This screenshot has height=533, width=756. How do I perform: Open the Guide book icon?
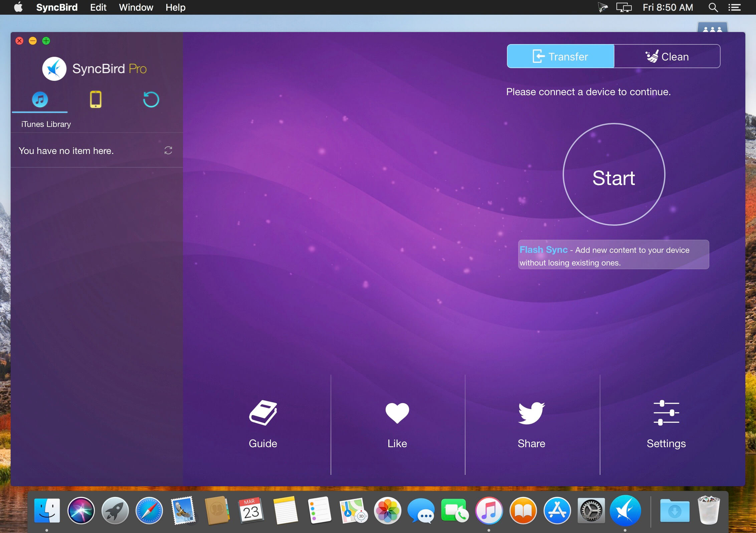(x=263, y=413)
